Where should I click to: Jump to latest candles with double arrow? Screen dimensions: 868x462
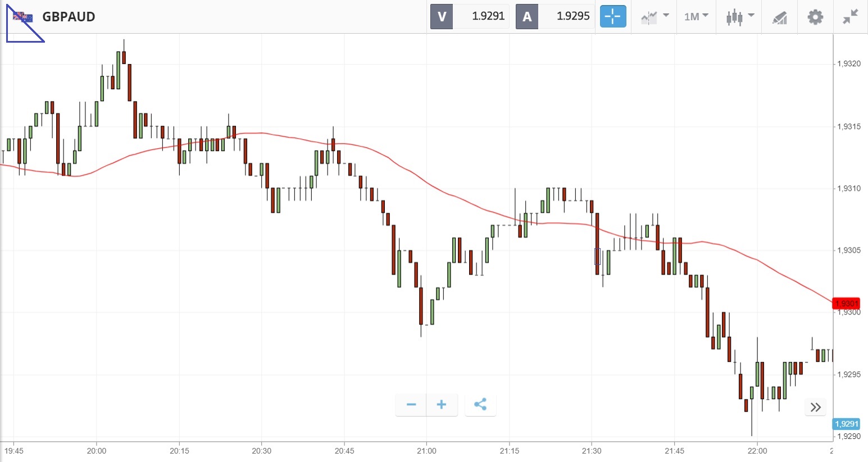point(816,407)
